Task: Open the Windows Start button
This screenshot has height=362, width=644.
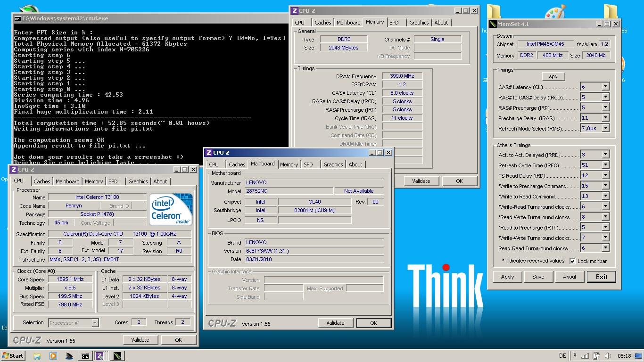Action: click(13, 356)
